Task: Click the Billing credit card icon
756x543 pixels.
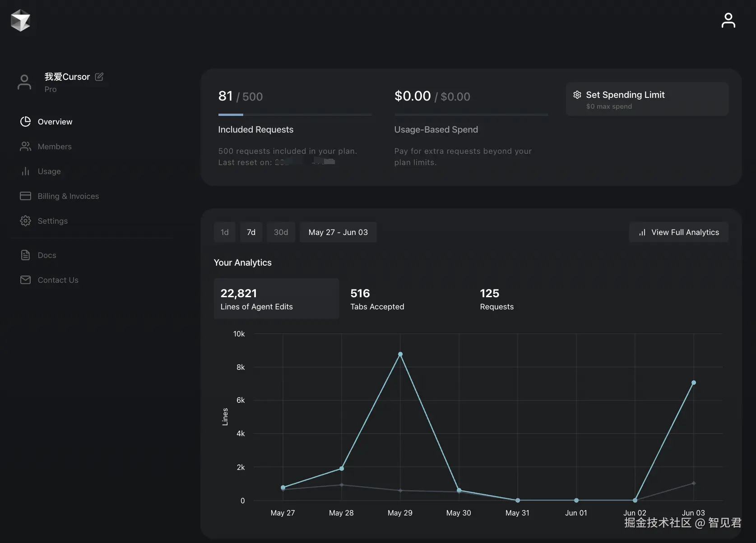Action: [x=25, y=196]
